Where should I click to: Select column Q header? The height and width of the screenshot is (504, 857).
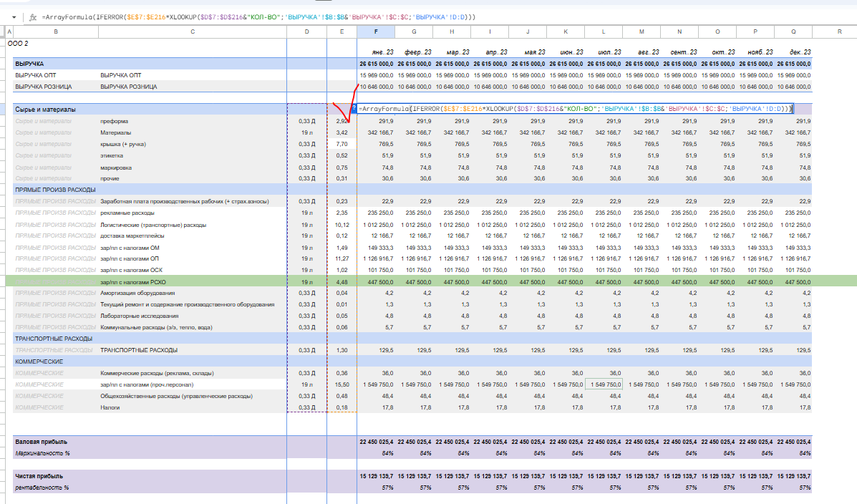point(793,31)
